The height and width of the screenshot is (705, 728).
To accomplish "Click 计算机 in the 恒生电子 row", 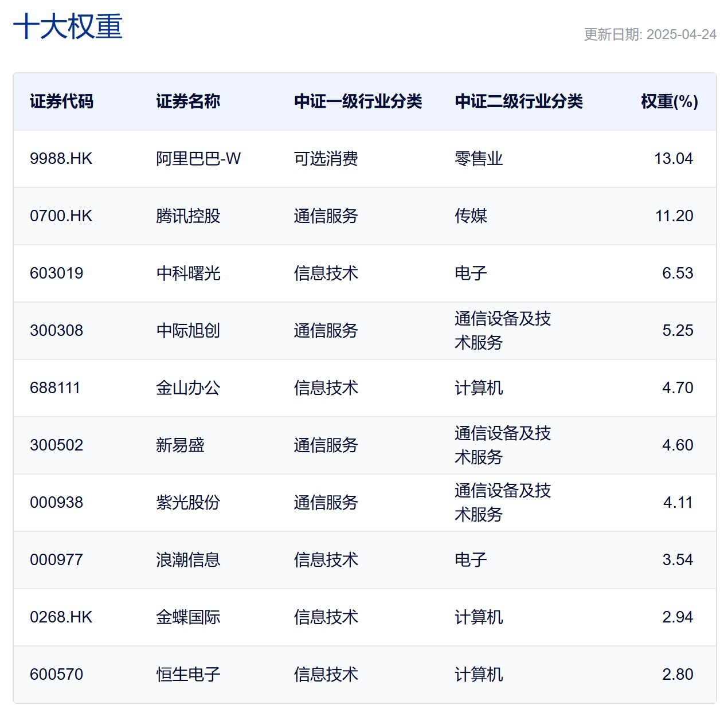I will coord(479,675).
